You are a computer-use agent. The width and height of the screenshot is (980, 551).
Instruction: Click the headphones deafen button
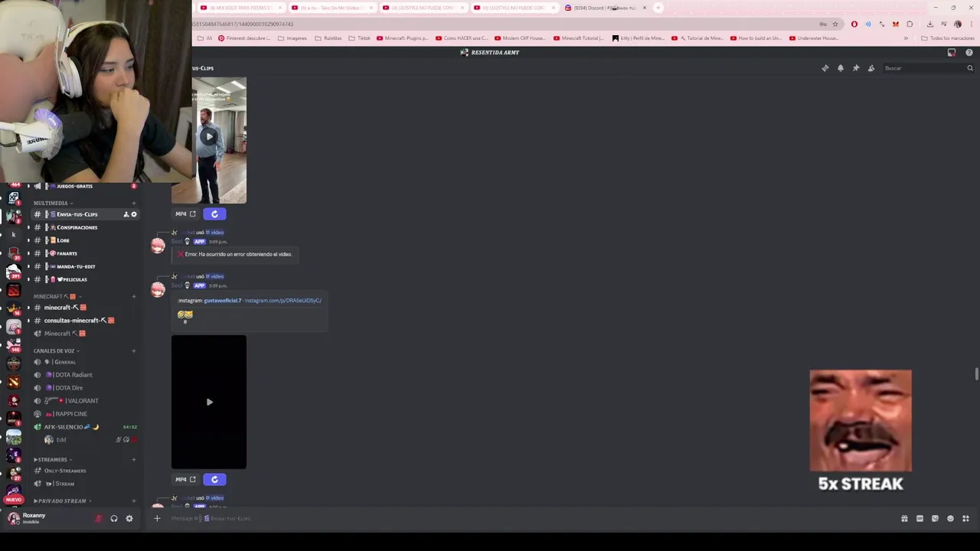point(114,518)
